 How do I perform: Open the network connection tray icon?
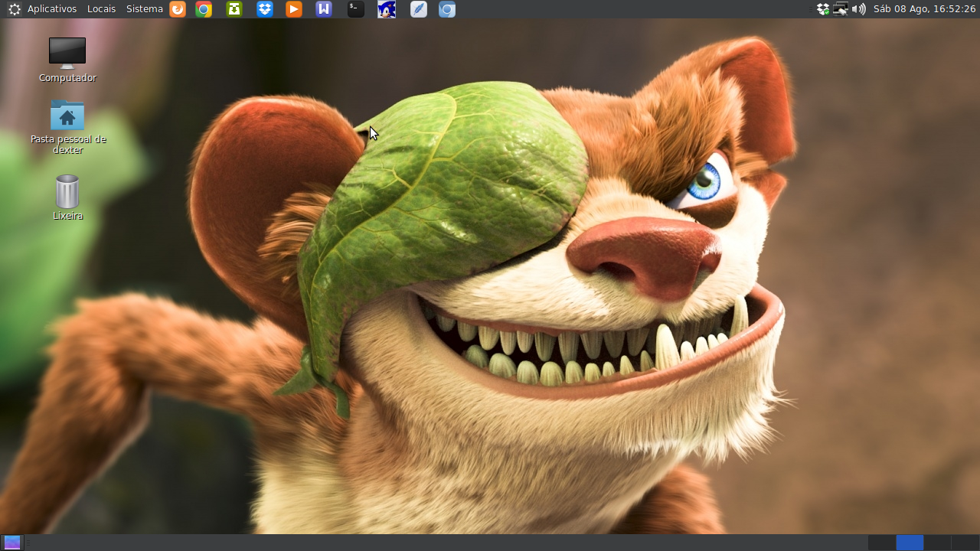pos(841,9)
